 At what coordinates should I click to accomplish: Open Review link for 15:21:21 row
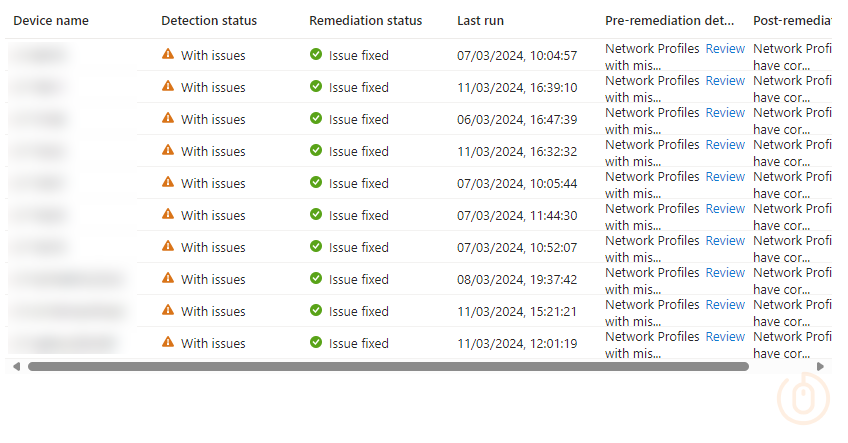click(725, 304)
